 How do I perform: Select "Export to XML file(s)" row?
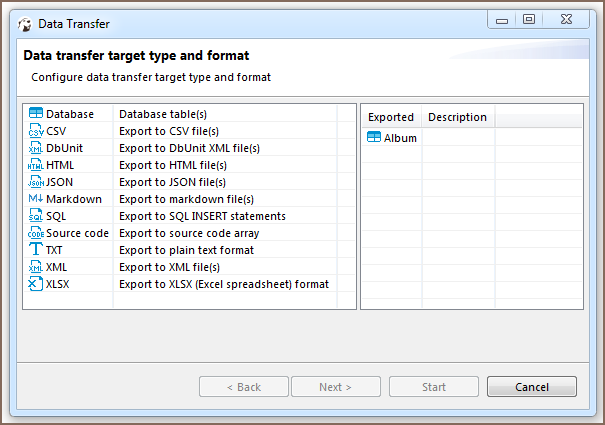189,267
